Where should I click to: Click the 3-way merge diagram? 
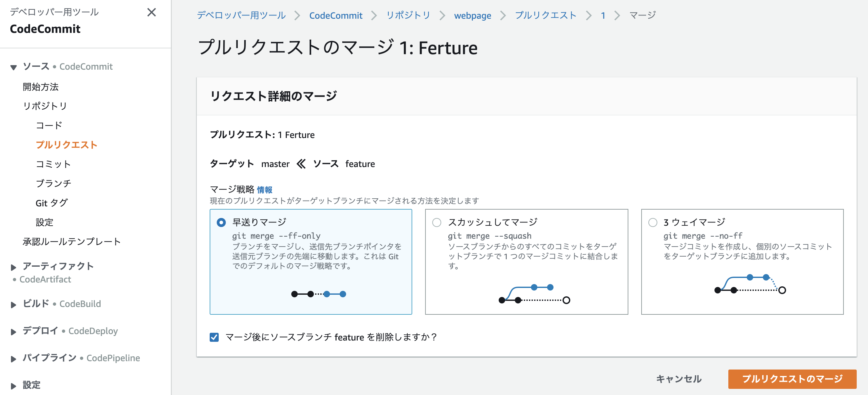click(750, 284)
